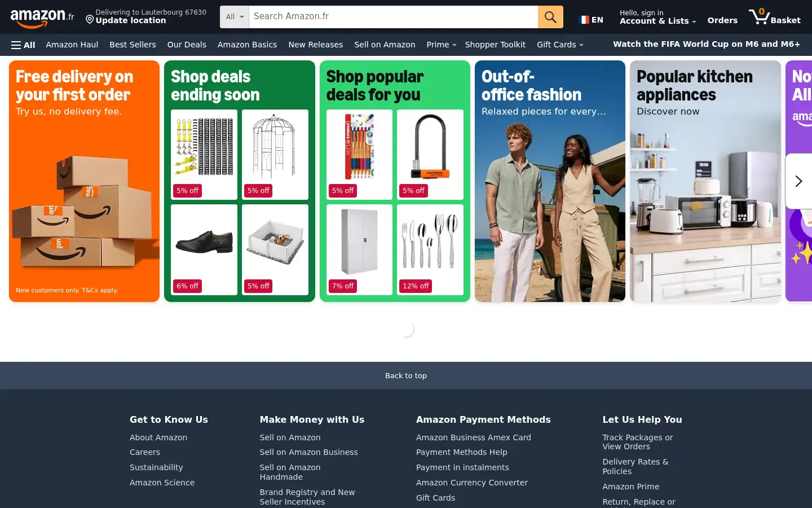
Task: Select the black leather shoe deal
Action: coord(204,249)
